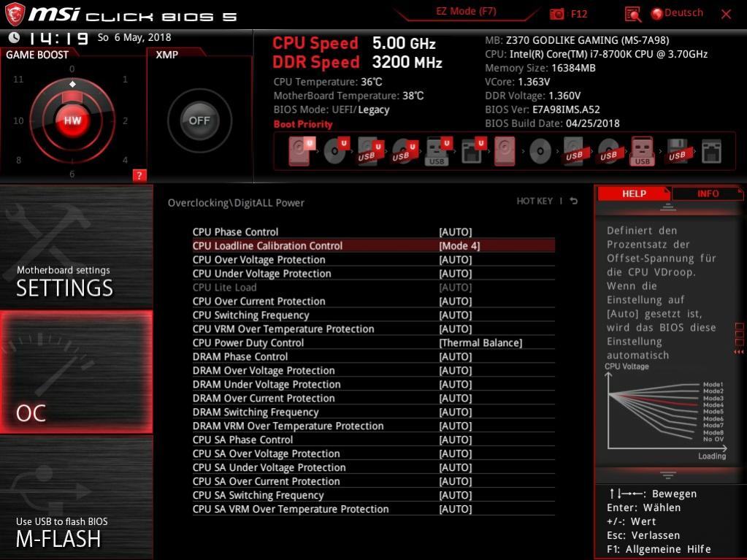Open CPU VRM Over Temperature Protection value
The image size is (747, 560).
click(x=456, y=329)
